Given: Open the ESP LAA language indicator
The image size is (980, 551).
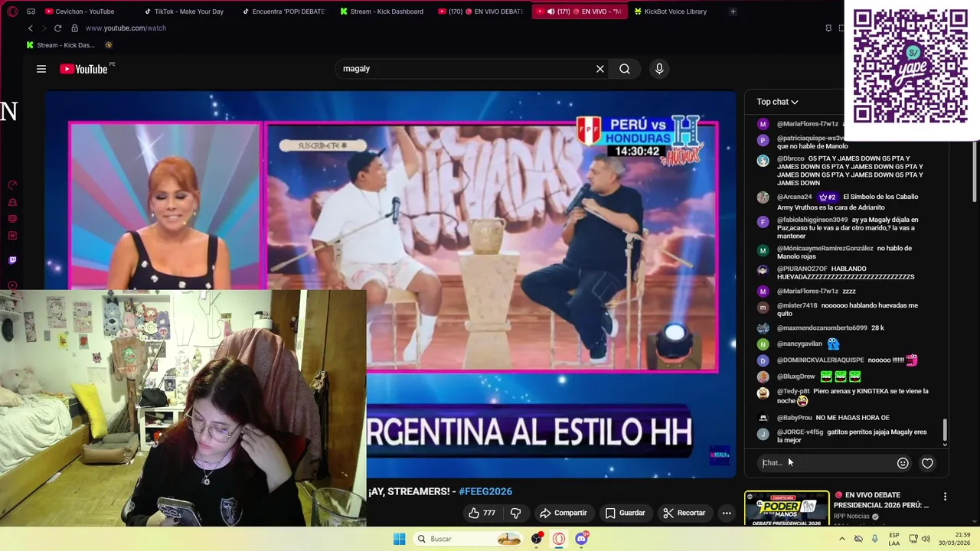Looking at the screenshot, I should coord(894,539).
